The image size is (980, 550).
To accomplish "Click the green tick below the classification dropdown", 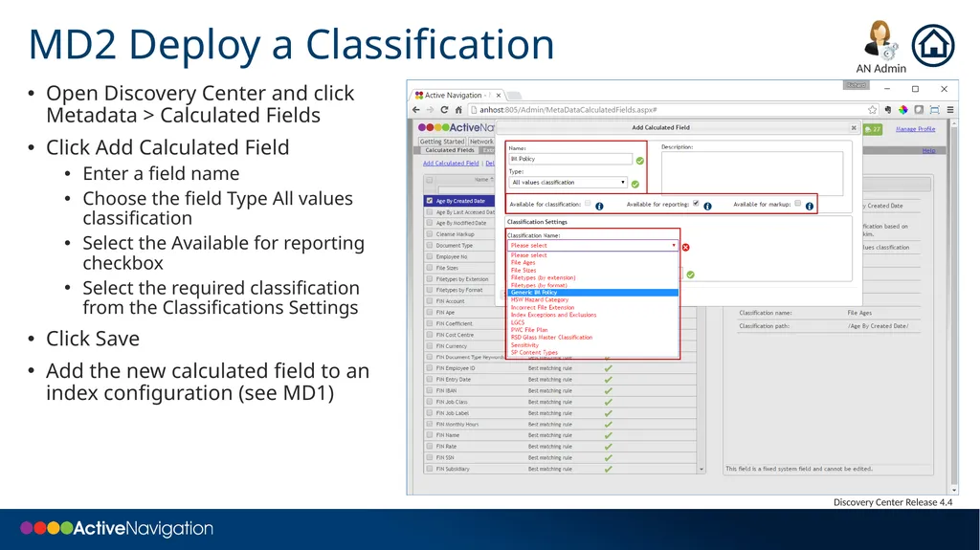I will [x=690, y=275].
